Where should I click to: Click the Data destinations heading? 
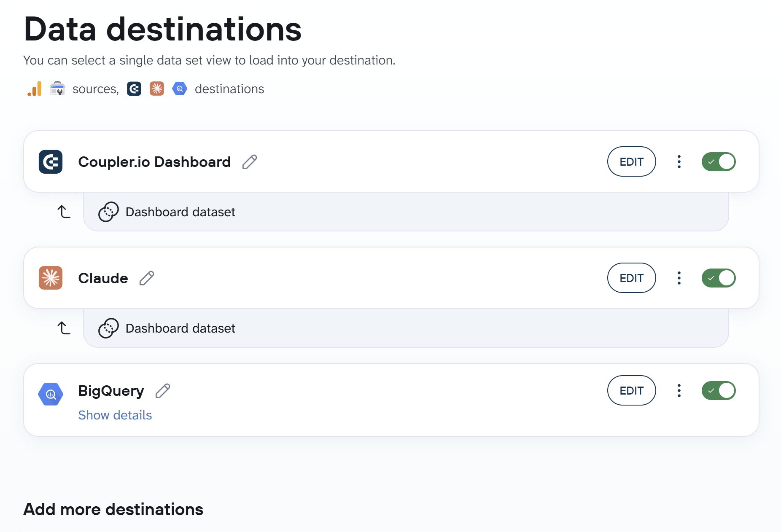click(x=163, y=29)
